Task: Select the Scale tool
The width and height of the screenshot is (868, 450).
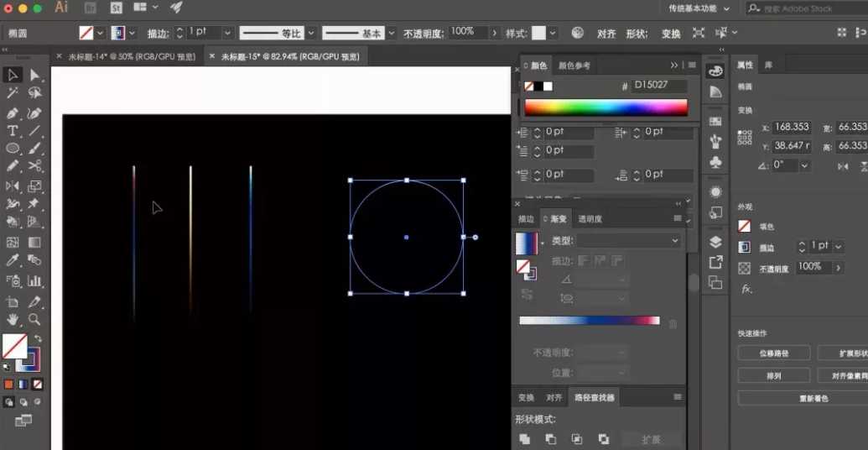Action: point(34,186)
